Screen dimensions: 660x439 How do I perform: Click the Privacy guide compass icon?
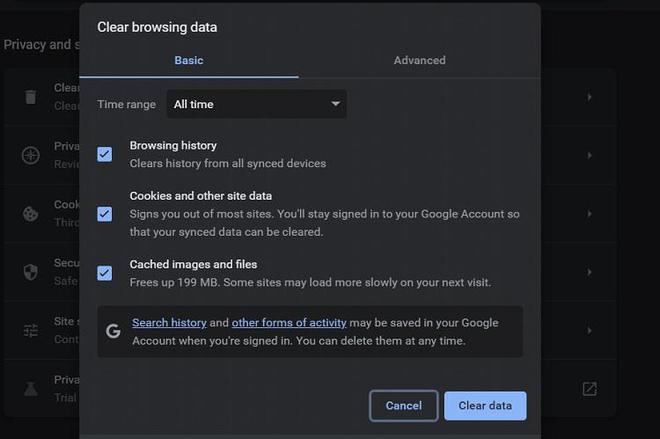coord(31,155)
